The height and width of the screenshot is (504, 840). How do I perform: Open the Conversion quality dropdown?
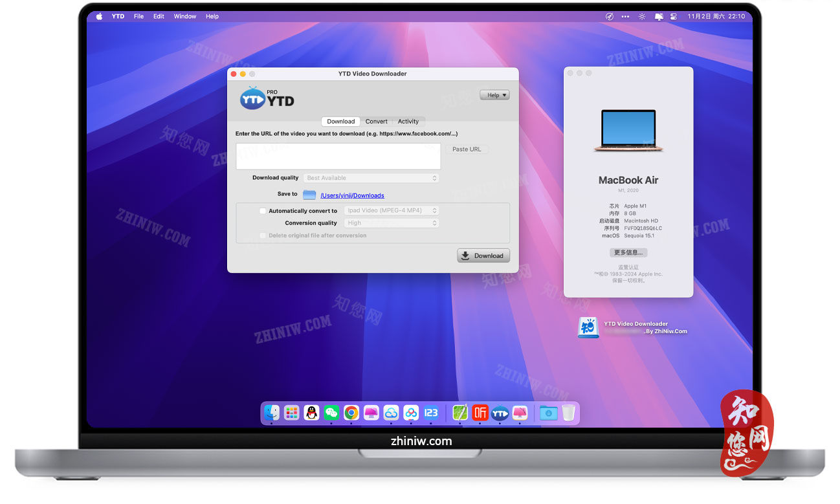tap(392, 223)
